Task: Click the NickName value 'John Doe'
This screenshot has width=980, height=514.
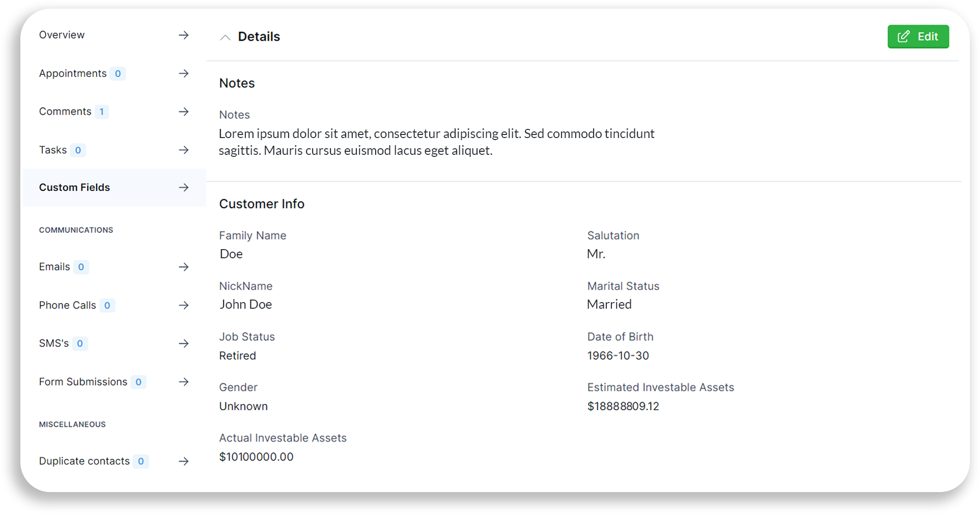Action: pos(246,304)
